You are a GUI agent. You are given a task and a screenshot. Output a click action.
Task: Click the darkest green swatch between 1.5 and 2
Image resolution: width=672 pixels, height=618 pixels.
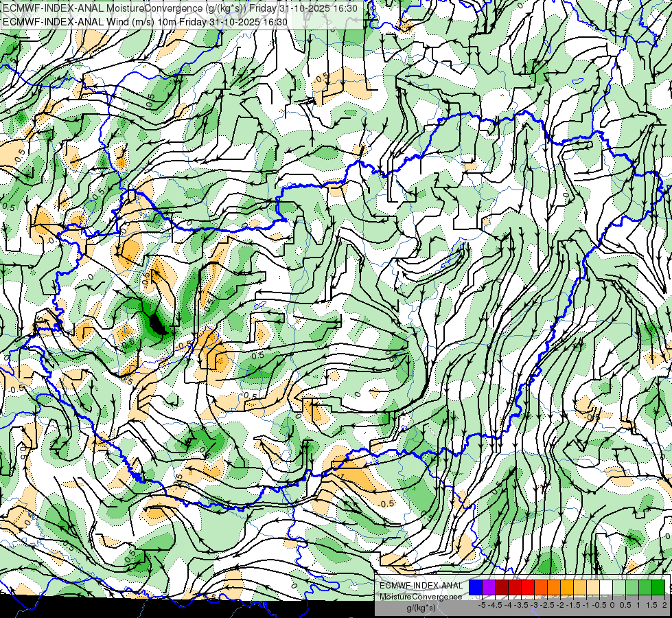pos(658,588)
